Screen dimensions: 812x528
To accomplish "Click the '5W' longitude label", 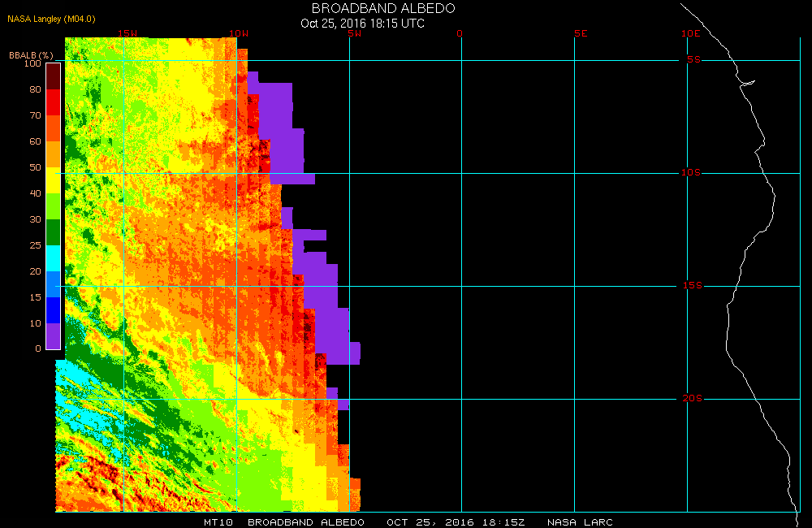I will point(355,33).
